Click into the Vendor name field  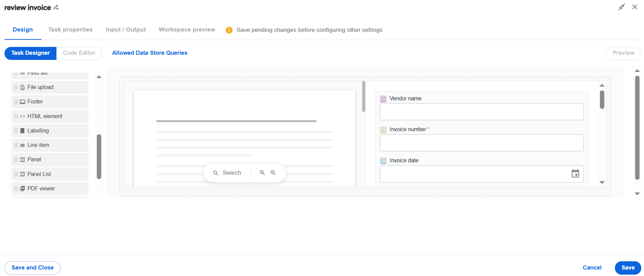[482, 112]
